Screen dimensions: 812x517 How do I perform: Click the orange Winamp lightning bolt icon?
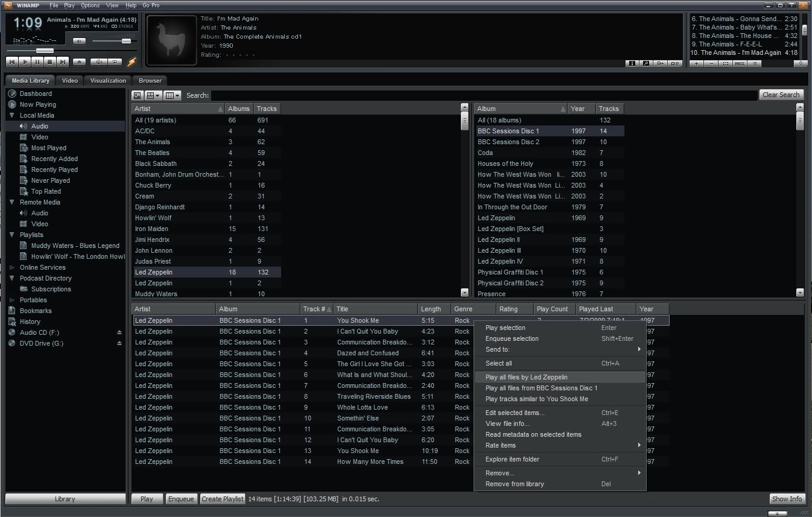(132, 62)
